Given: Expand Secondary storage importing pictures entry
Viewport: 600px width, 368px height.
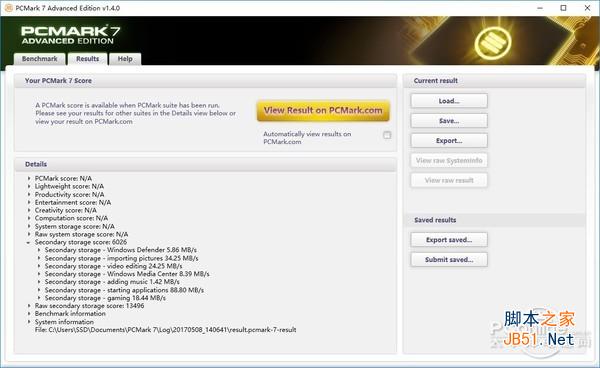Looking at the screenshot, I should 39,258.
